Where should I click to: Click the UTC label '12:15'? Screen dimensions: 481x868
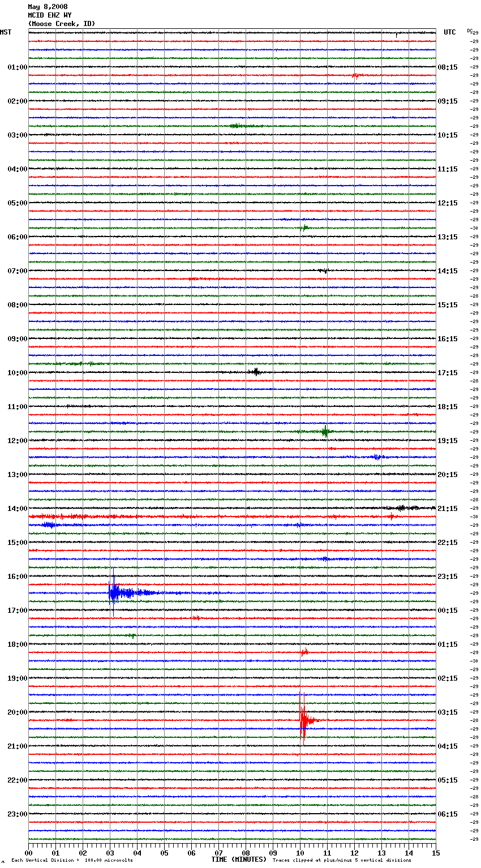[448, 203]
